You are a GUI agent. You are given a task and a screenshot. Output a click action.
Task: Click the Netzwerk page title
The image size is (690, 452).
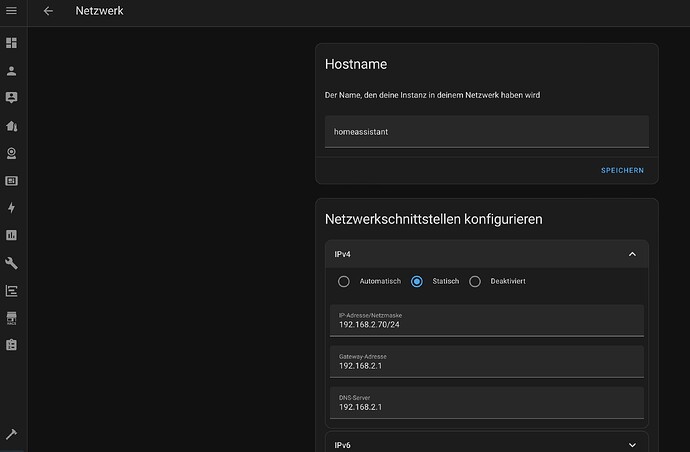point(99,11)
